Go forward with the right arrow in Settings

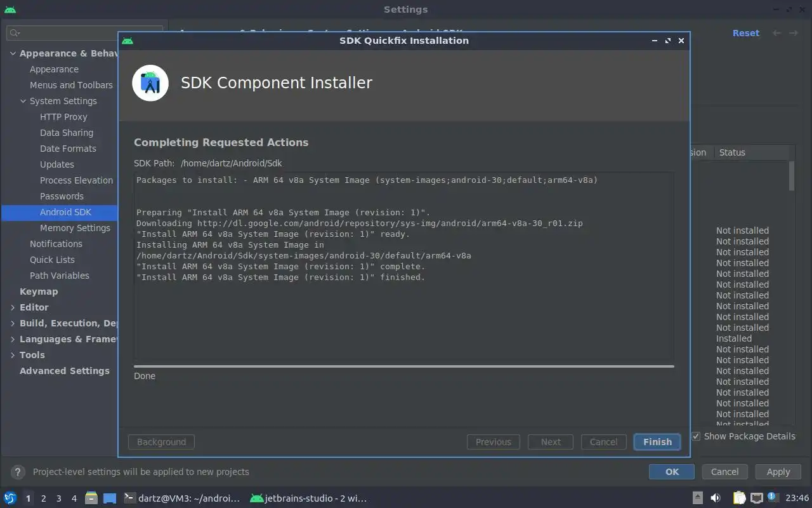tap(793, 33)
